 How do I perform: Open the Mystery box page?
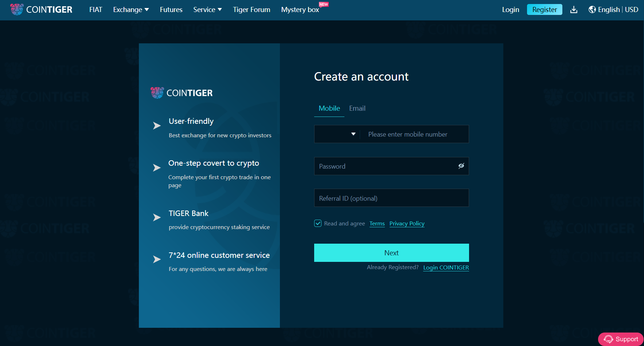click(x=300, y=10)
